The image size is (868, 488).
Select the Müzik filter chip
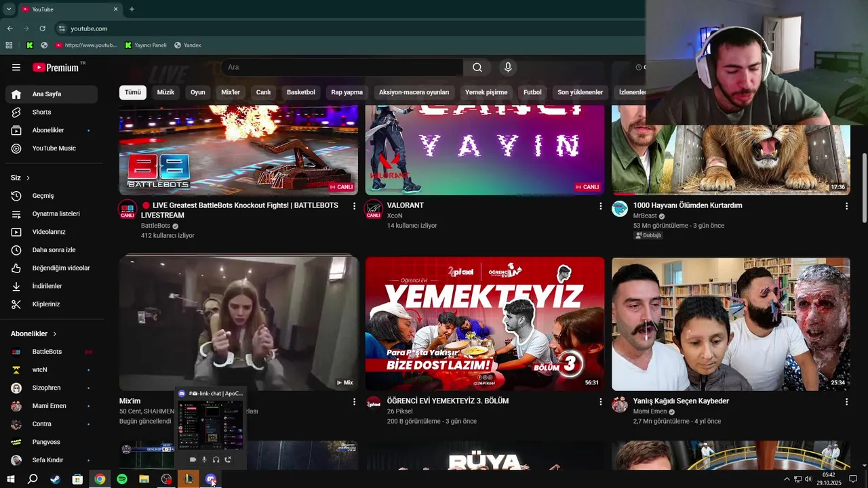coord(165,92)
